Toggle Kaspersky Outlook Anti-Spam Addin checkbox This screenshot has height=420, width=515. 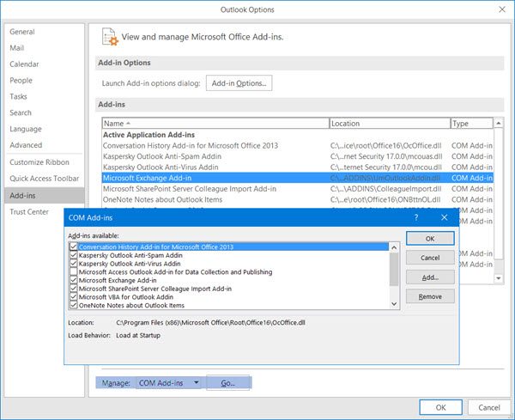coord(74,256)
